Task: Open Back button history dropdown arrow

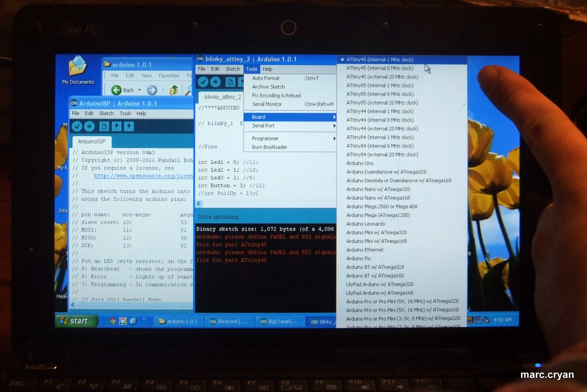Action: pyautogui.click(x=140, y=90)
